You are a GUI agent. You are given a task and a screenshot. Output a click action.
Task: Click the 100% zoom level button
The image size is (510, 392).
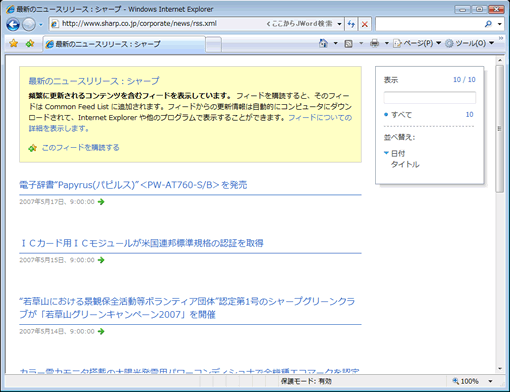(x=466, y=381)
